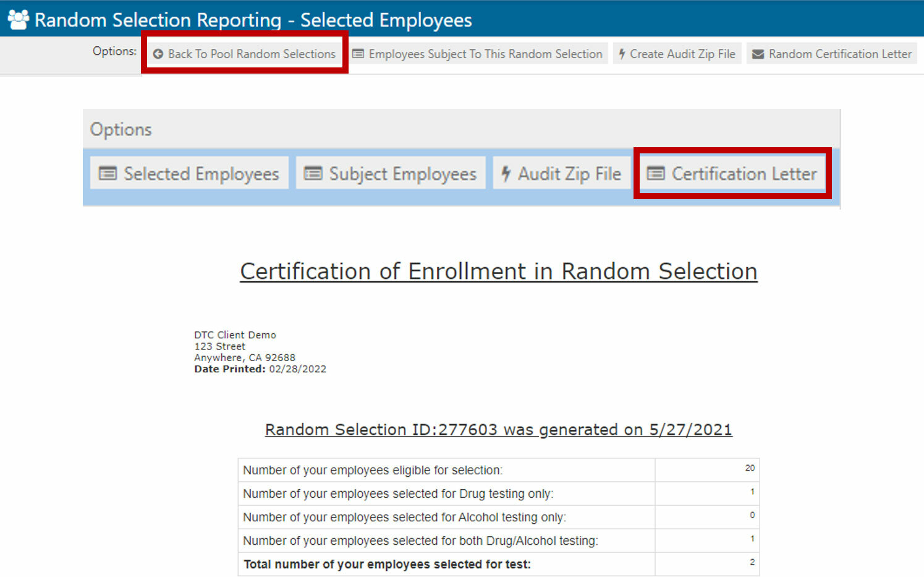
Task: Click the back arrow circle icon
Action: (x=158, y=54)
